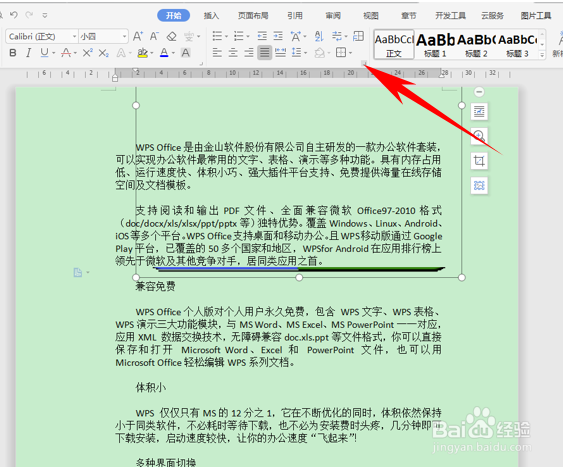Image resolution: width=563 pixels, height=467 pixels.
Task: Click the bottom floating icon below crop
Action: click(479, 186)
